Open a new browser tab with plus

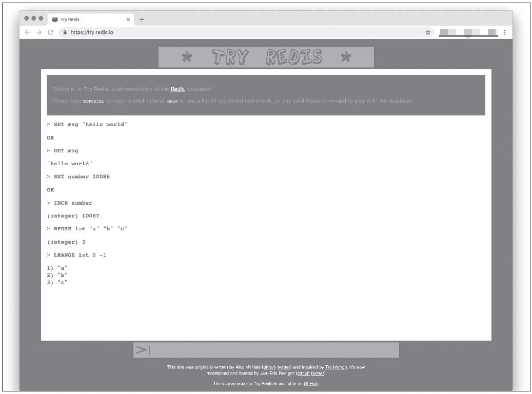[x=142, y=19]
